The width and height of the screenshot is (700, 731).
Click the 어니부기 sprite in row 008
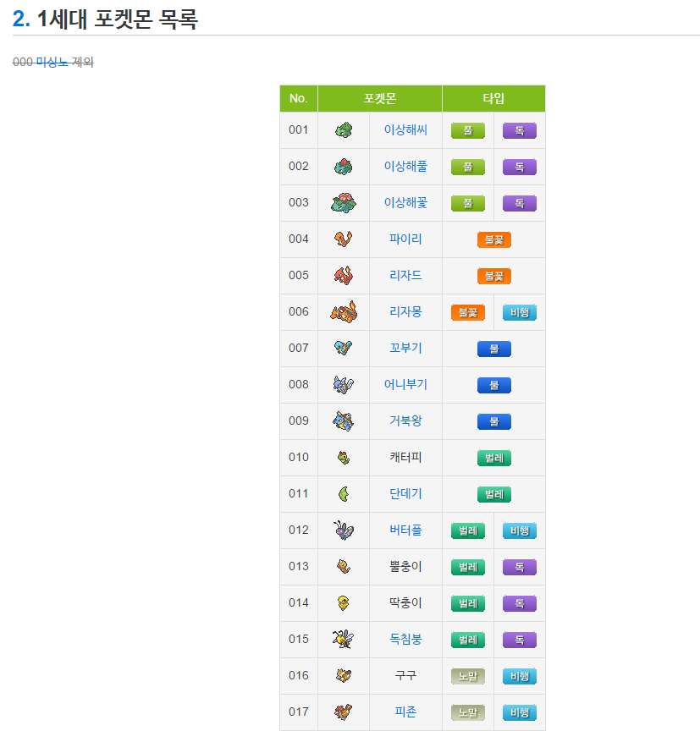[344, 385]
